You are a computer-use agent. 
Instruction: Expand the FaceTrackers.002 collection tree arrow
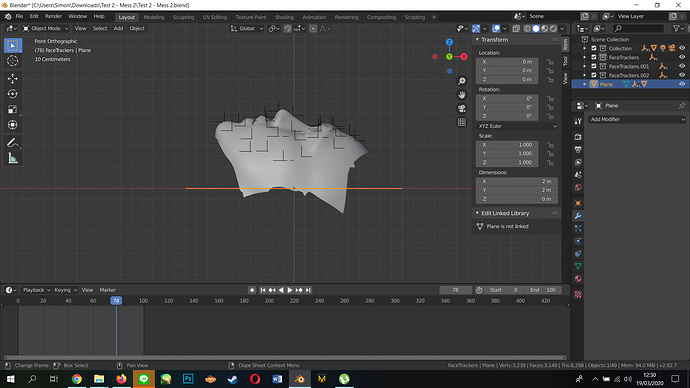point(585,75)
